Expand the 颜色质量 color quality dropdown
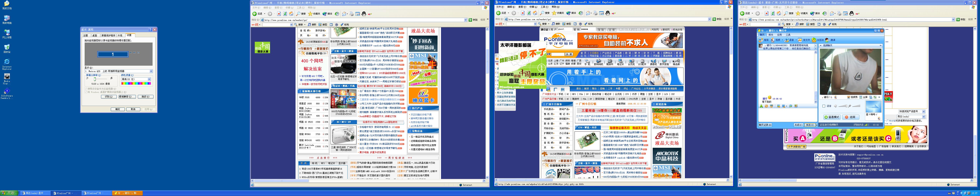The width and height of the screenshot is (980, 196). tap(149, 79)
